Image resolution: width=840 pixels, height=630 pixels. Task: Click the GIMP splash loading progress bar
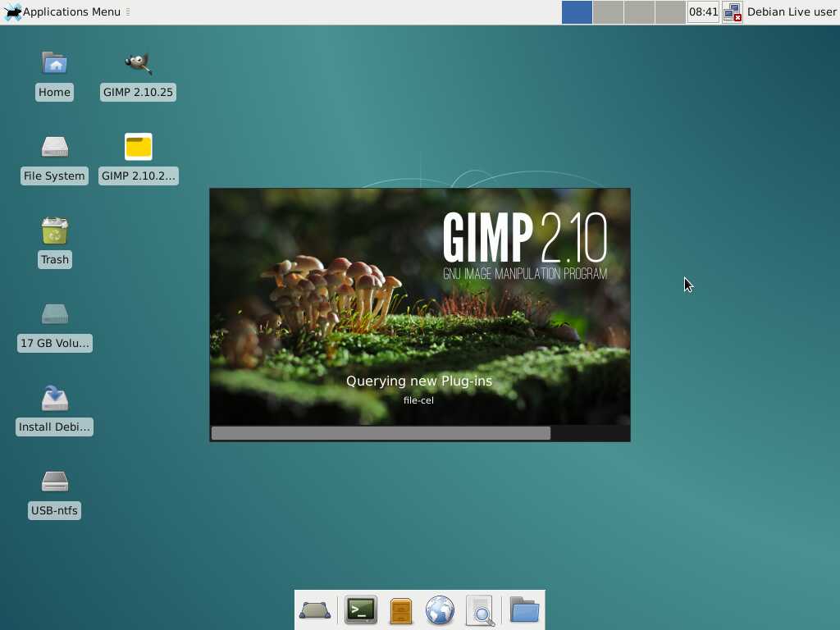tap(420, 433)
